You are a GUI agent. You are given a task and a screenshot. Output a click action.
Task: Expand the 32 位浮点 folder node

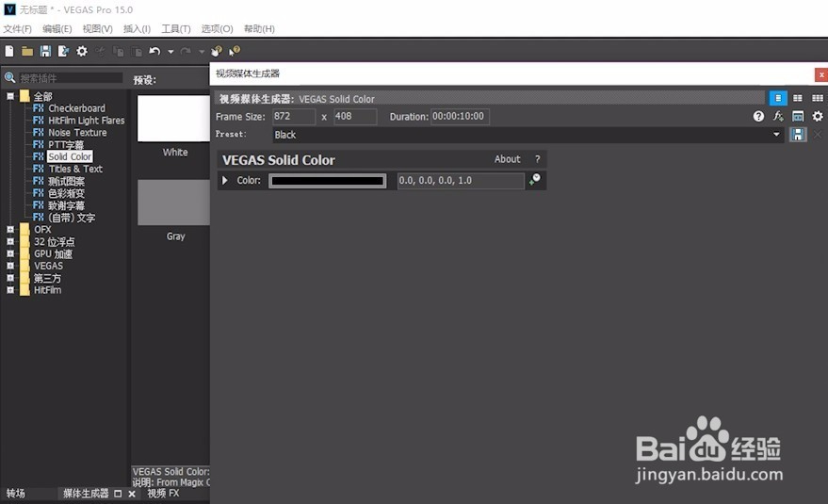[x=10, y=241]
